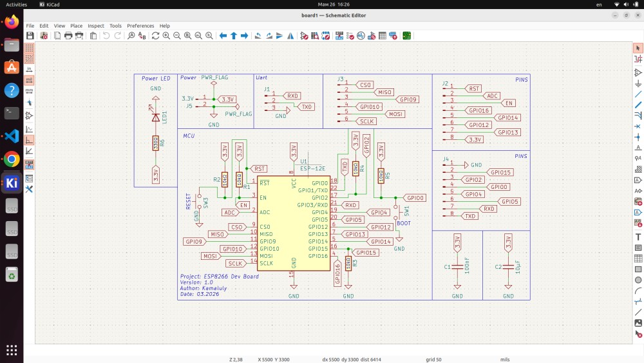The image size is (644, 363).
Task: Open Schematic Setup settings icon
Action: [44, 35]
